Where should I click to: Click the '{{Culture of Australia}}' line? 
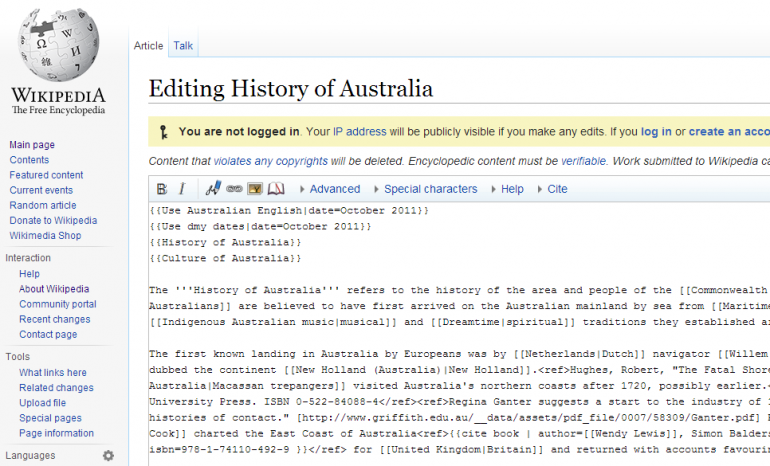tap(225, 258)
